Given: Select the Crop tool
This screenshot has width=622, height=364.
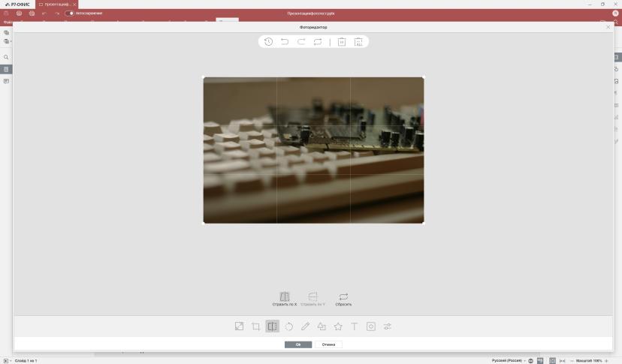Looking at the screenshot, I should [x=256, y=326].
